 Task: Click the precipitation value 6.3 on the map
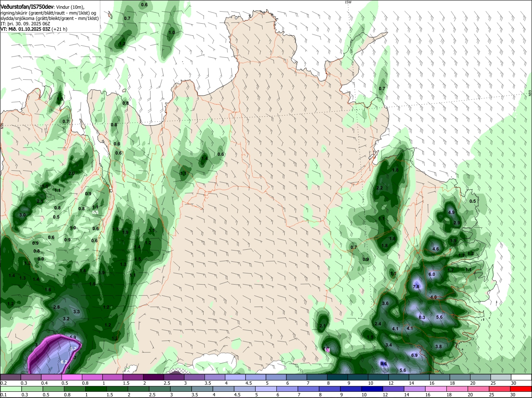coord(422,317)
